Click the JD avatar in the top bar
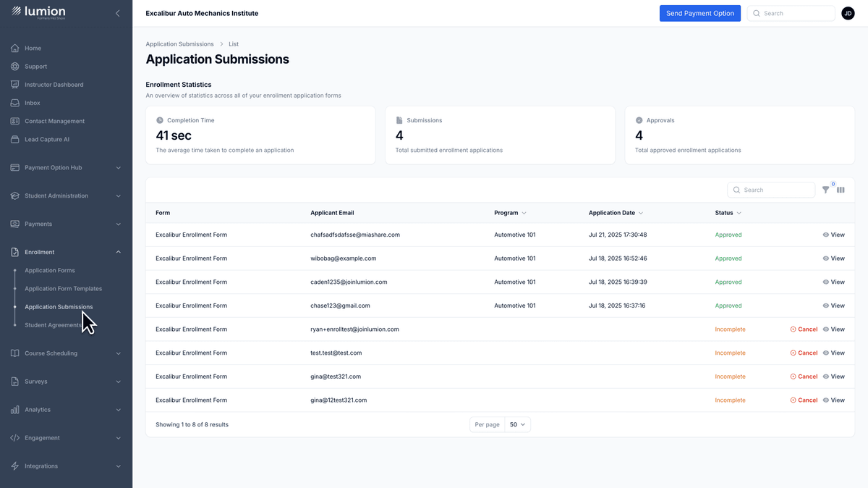The image size is (868, 488). [x=848, y=13]
